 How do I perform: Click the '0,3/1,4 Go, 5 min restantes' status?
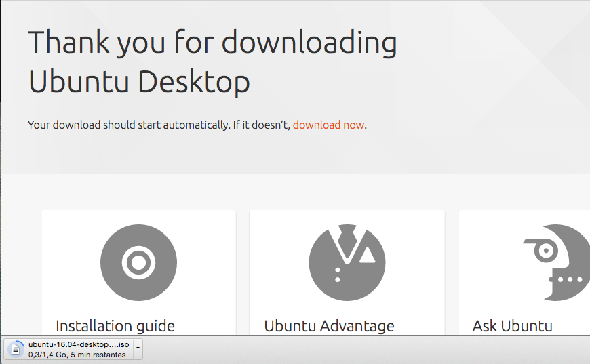(77, 355)
